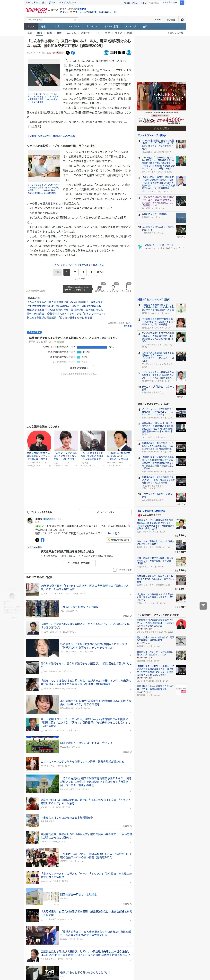Expand 南龍太 comment with もっと見る

pyautogui.click(x=114, y=533)
